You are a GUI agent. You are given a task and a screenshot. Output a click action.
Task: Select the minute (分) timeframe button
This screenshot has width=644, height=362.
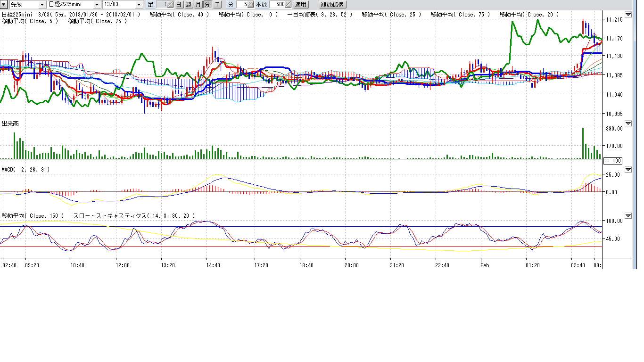click(x=207, y=4)
